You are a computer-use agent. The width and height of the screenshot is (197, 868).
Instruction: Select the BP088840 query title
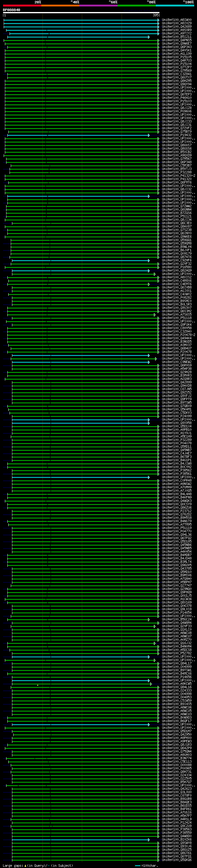pyautogui.click(x=11, y=10)
